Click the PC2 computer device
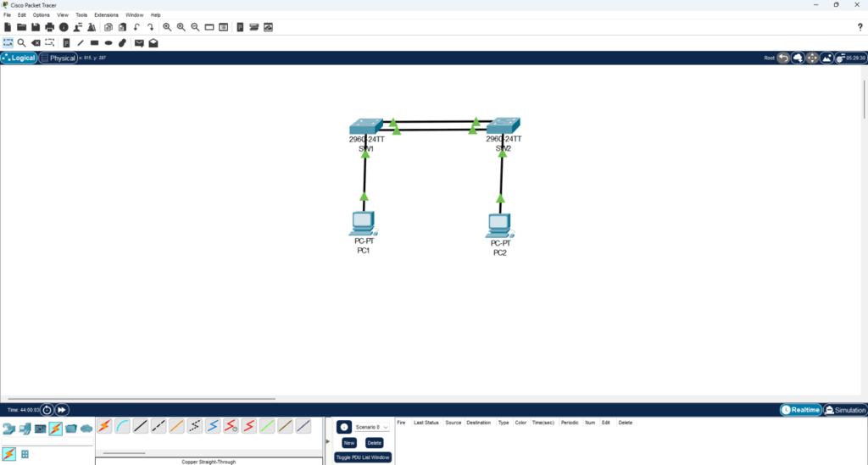The height and width of the screenshot is (465, 868). (x=499, y=225)
